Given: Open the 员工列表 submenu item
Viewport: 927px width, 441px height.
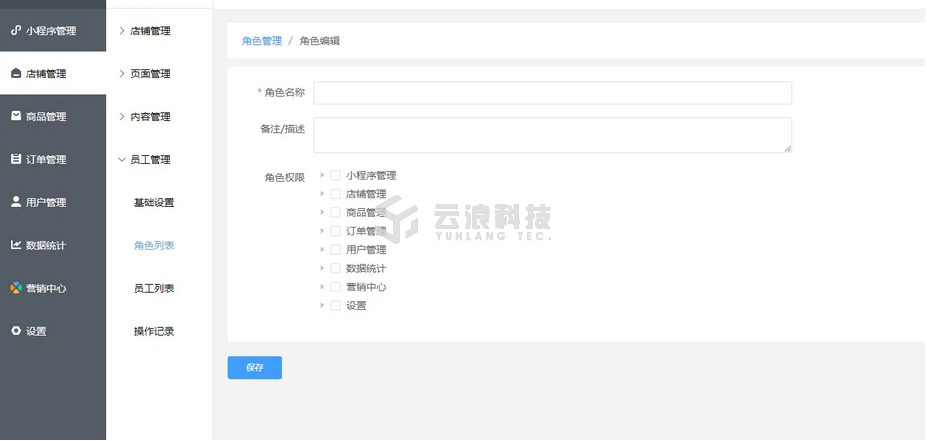Looking at the screenshot, I should point(154,289).
